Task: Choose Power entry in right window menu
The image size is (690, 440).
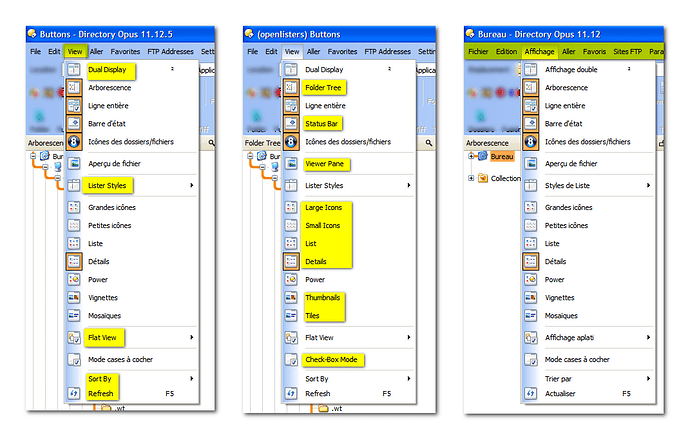Action: (588, 279)
